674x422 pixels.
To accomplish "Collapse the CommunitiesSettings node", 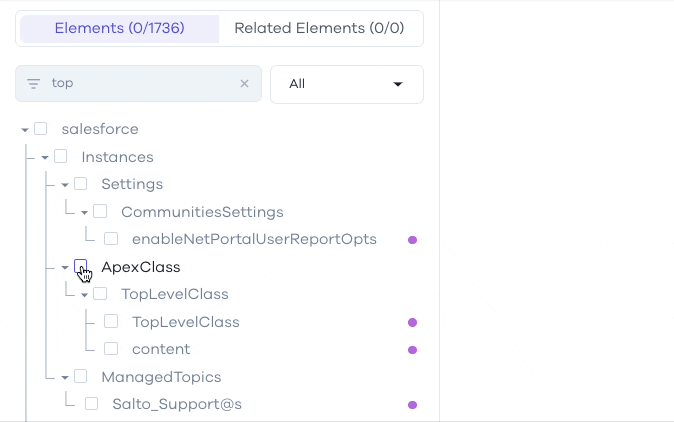I will coord(84,212).
